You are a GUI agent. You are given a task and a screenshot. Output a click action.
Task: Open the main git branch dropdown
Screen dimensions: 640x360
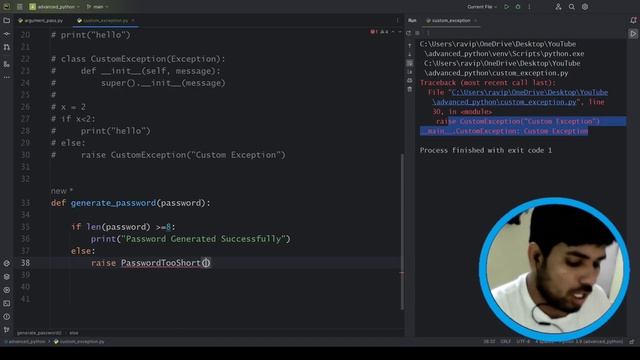coord(98,7)
